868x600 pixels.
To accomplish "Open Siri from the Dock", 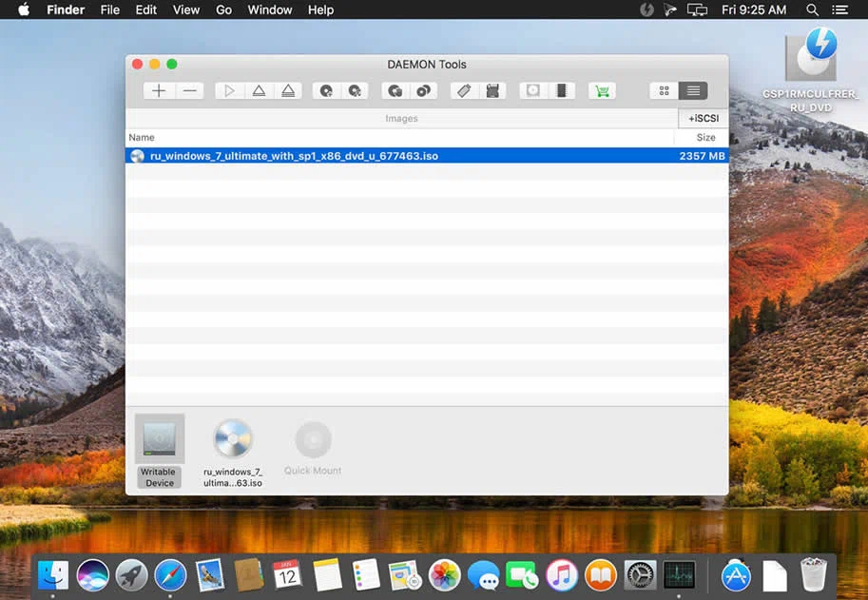I will [92, 575].
